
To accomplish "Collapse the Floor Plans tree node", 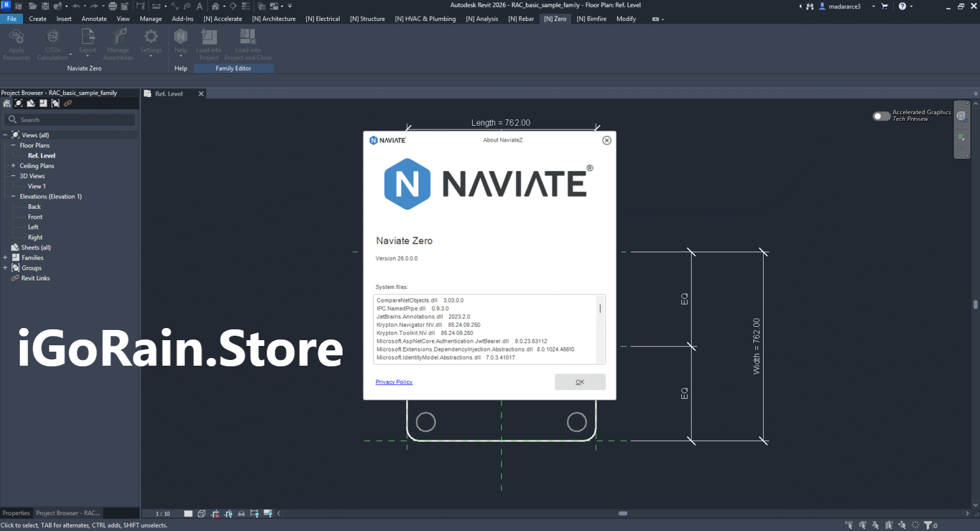I will pyautogui.click(x=13, y=146).
